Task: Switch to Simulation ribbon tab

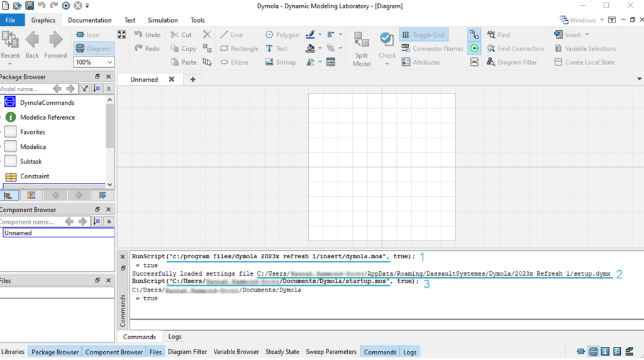Action: 163,20
